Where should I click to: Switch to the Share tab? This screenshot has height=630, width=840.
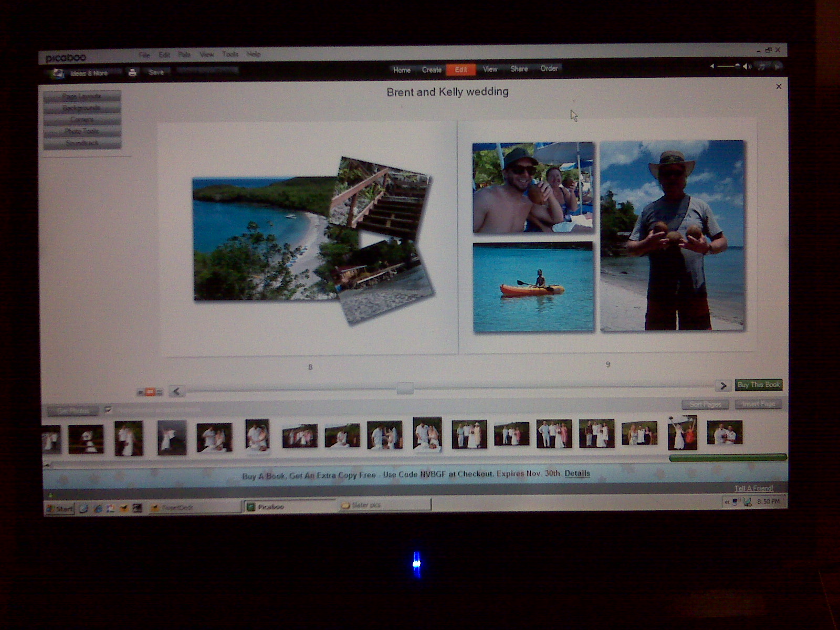click(x=519, y=69)
